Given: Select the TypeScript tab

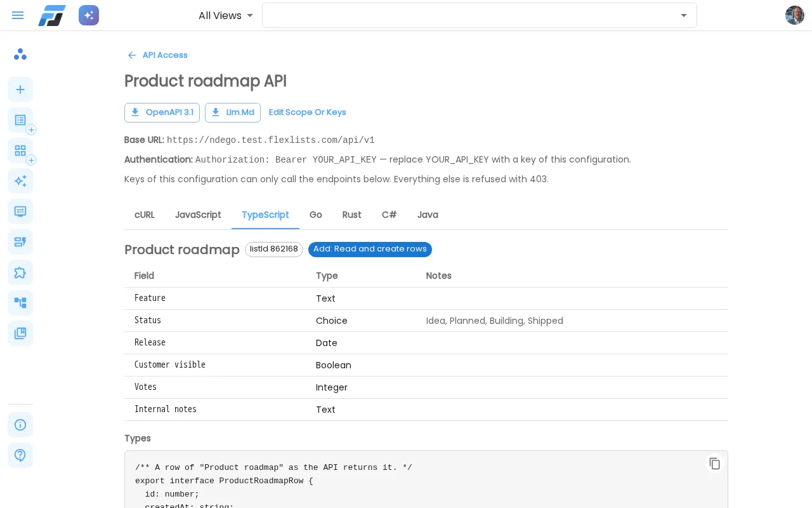Looking at the screenshot, I should pyautogui.click(x=265, y=215).
